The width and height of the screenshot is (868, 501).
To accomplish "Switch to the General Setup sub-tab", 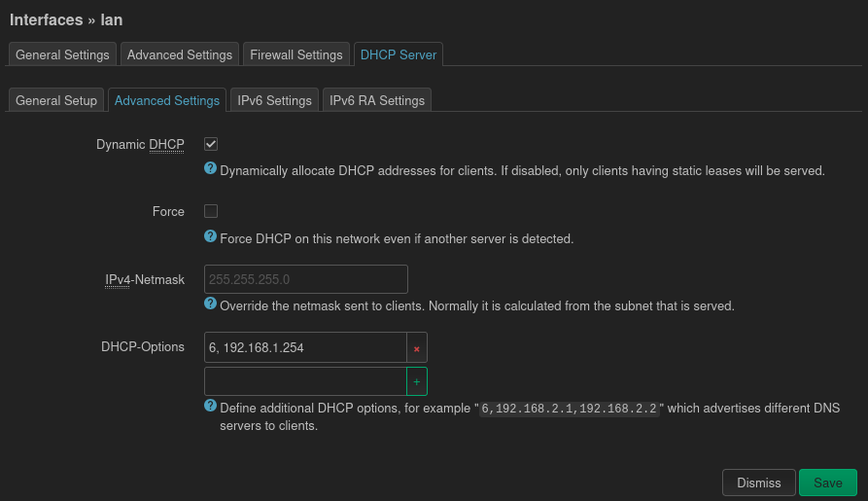I will [x=56, y=100].
